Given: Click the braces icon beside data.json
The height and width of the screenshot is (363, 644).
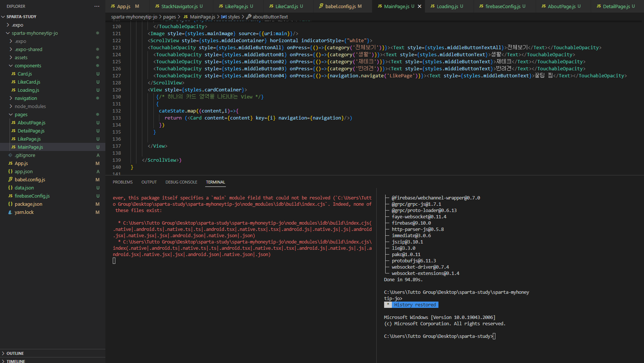Looking at the screenshot, I should tap(10, 188).
